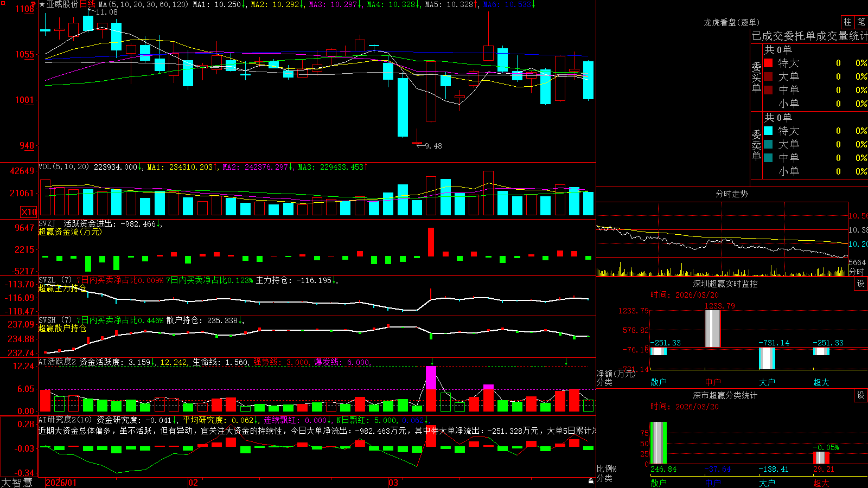Open 设 settings for 深圳超赢实时监控
Image resolution: width=868 pixels, height=488 pixels.
(x=861, y=284)
